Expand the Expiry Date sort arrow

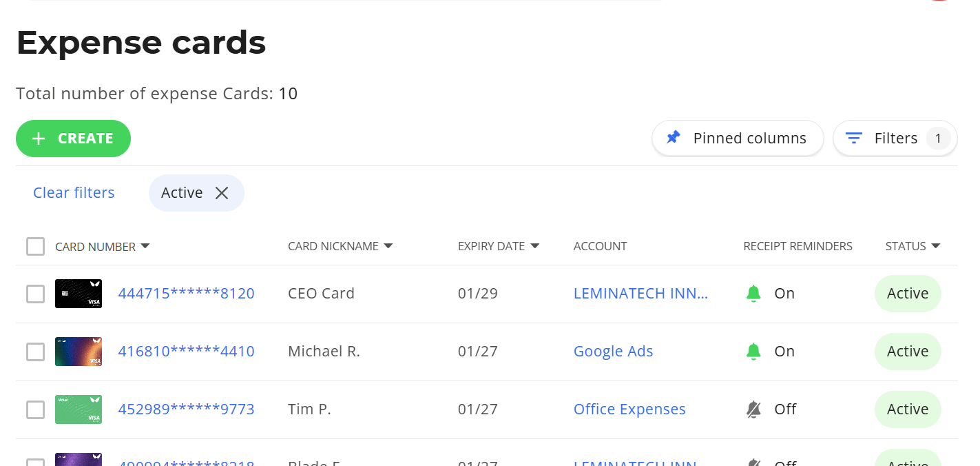[x=535, y=246]
